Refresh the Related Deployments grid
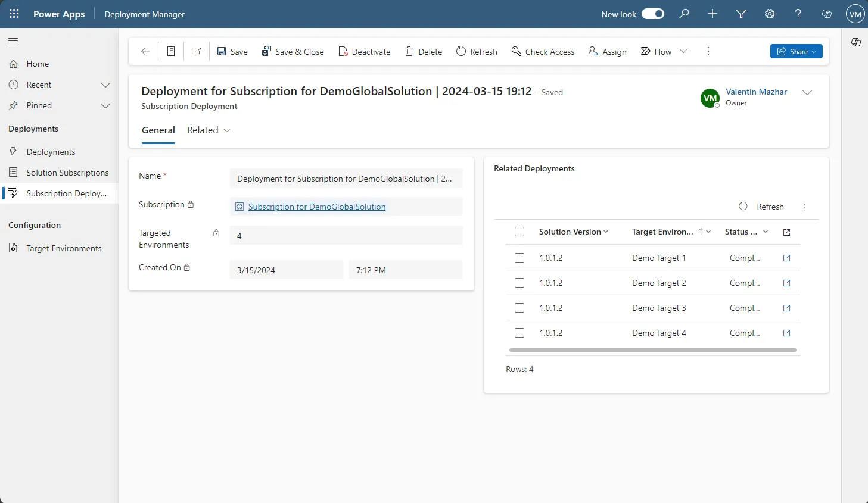868x503 pixels. (761, 207)
